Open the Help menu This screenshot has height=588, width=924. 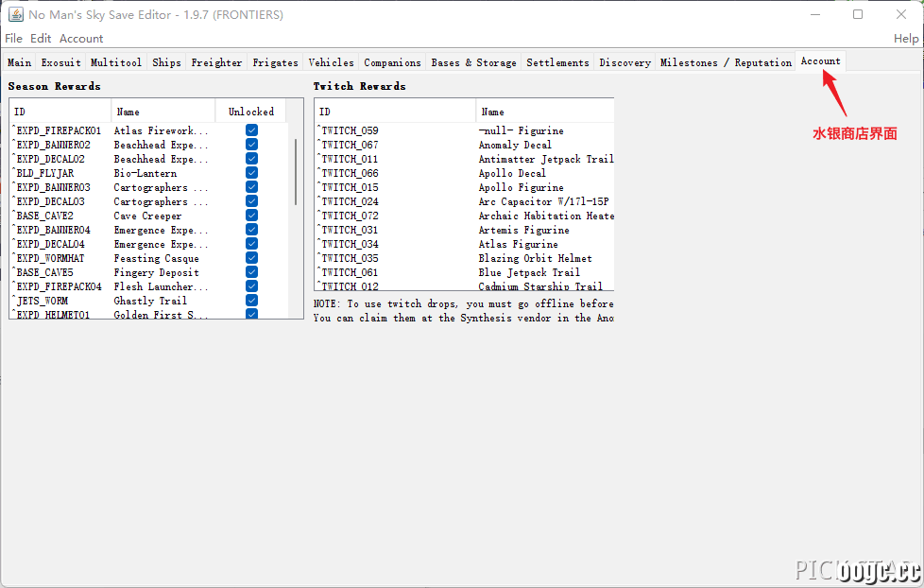[906, 39]
